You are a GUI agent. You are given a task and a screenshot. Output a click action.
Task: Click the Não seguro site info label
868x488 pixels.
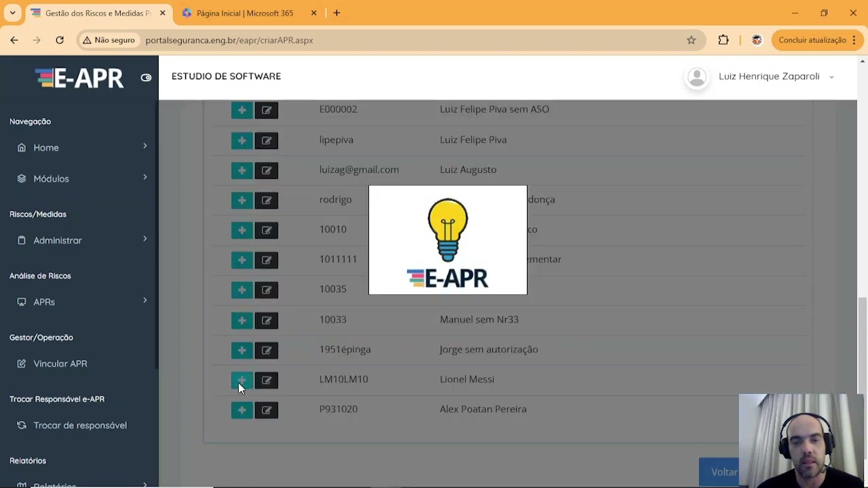click(108, 40)
